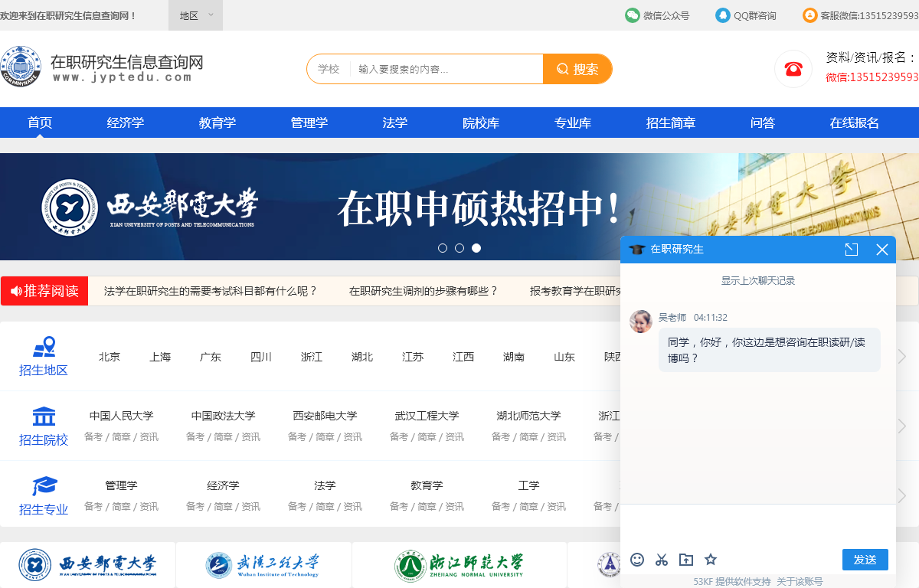The width and height of the screenshot is (919, 588).
Task: Expand the 招生院校 row arrow
Action: (x=902, y=426)
